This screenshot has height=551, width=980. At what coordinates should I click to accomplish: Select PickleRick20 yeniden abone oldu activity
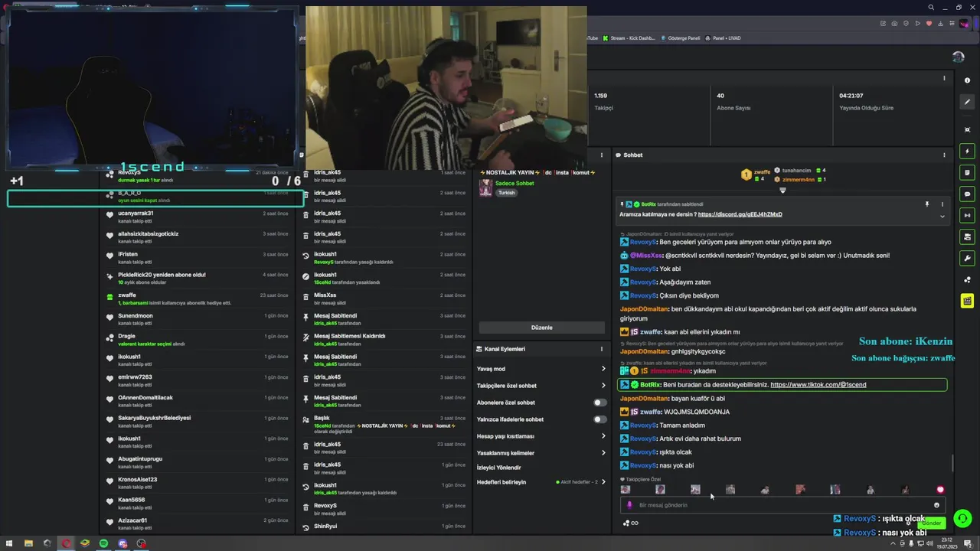pos(199,278)
